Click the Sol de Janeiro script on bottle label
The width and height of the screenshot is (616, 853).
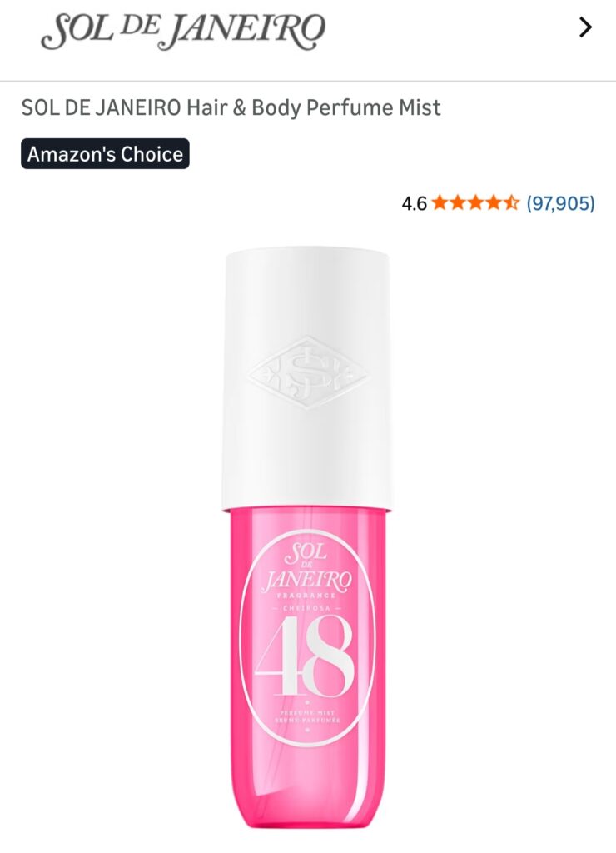click(x=307, y=568)
